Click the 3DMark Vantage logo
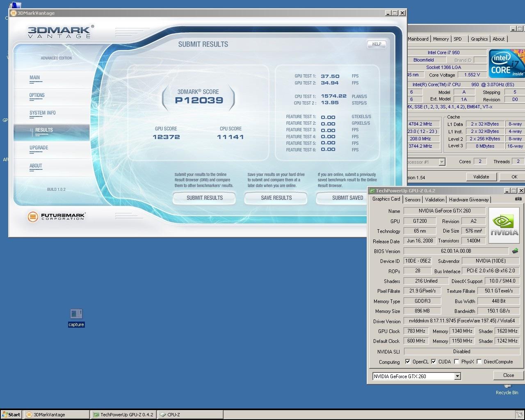525x420 pixels. coord(61,32)
